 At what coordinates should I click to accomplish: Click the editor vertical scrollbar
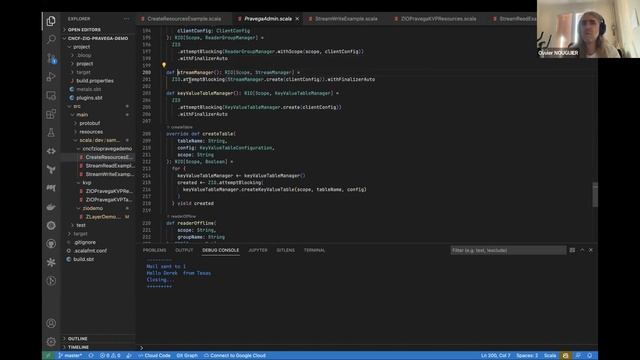(595, 195)
